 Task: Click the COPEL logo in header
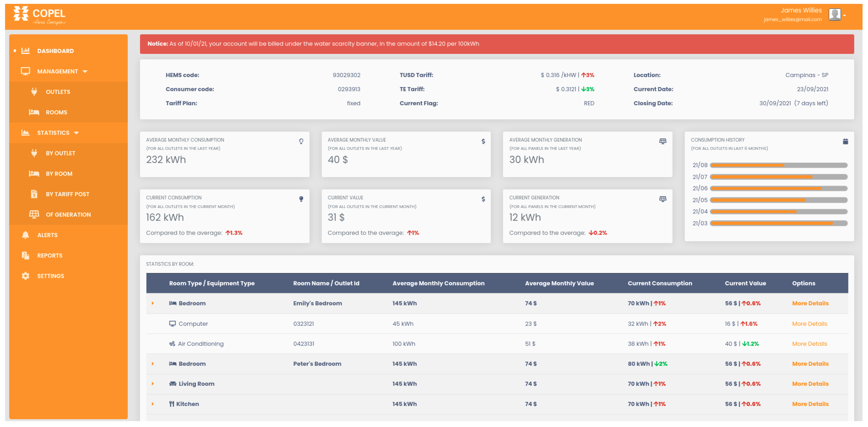[39, 16]
